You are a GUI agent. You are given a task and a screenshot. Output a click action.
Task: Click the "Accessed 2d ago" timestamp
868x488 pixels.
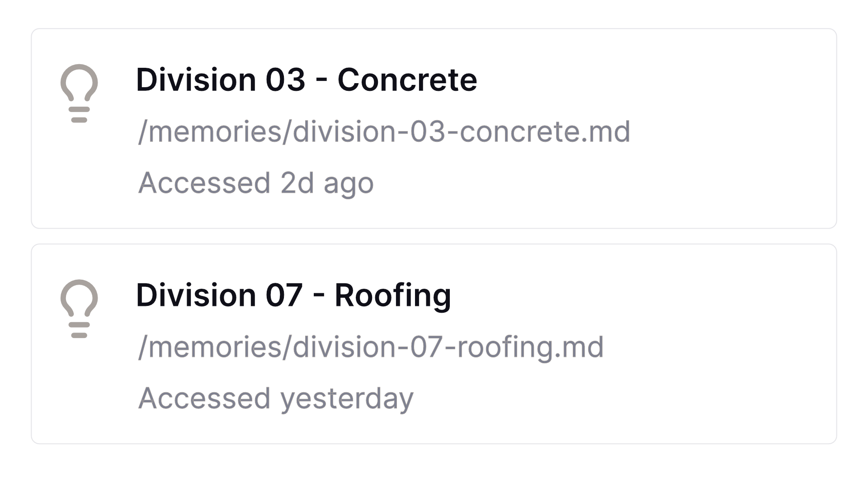256,183
